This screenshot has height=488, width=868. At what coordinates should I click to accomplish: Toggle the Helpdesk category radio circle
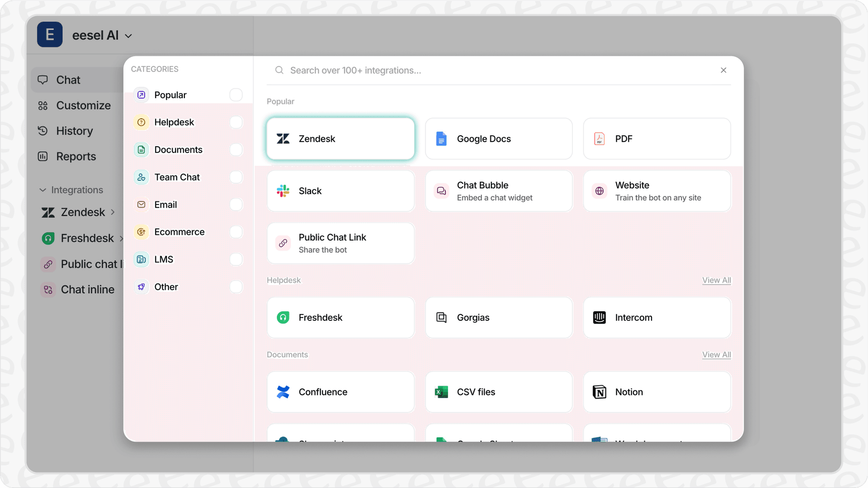coord(236,122)
